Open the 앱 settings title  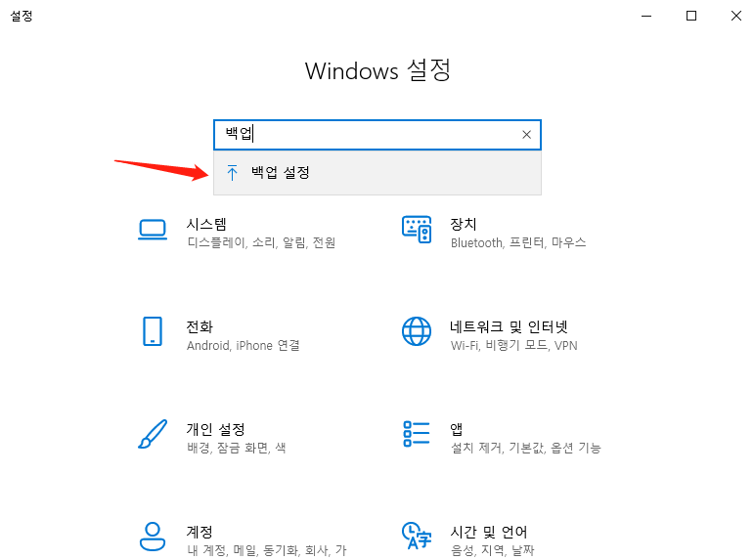[x=457, y=429]
